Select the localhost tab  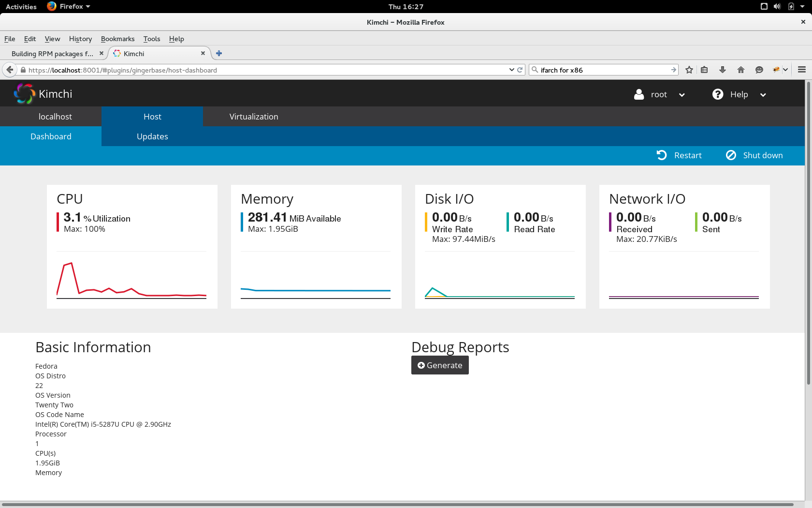[55, 117]
